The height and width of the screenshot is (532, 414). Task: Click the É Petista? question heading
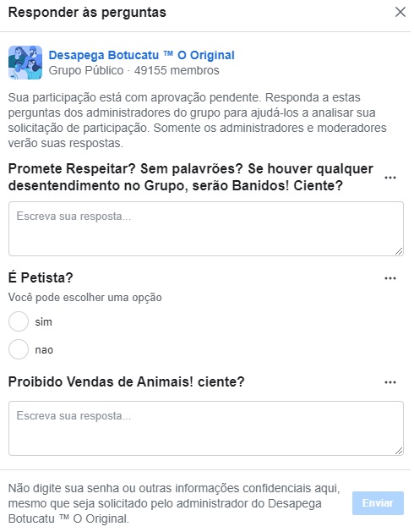pos(41,277)
